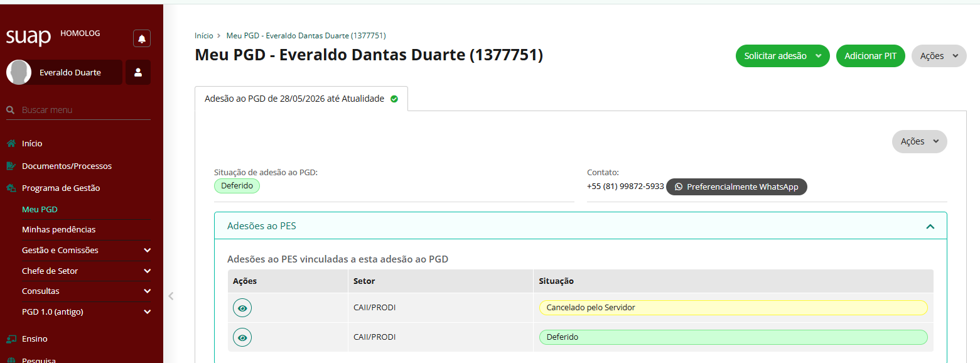Click the Deferido badge under Situação de adesão
The height and width of the screenshot is (363, 980).
pyautogui.click(x=237, y=186)
